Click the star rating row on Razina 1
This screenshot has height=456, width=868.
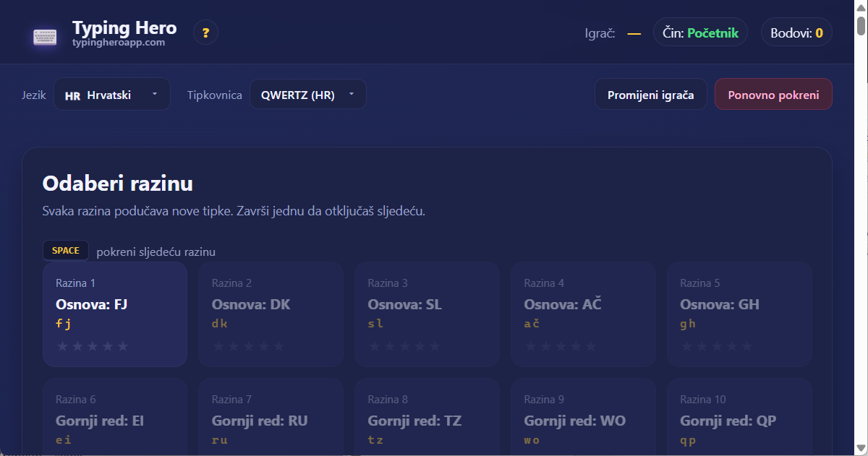(93, 346)
